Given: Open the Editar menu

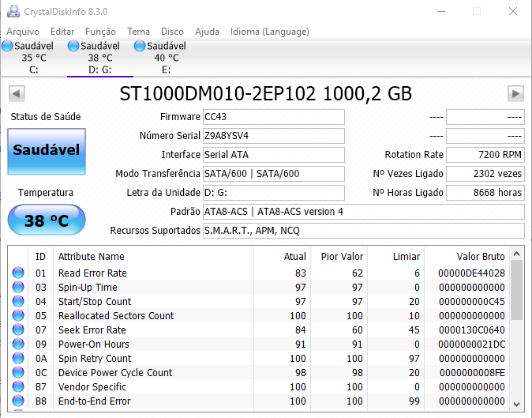Looking at the screenshot, I should pos(62,32).
